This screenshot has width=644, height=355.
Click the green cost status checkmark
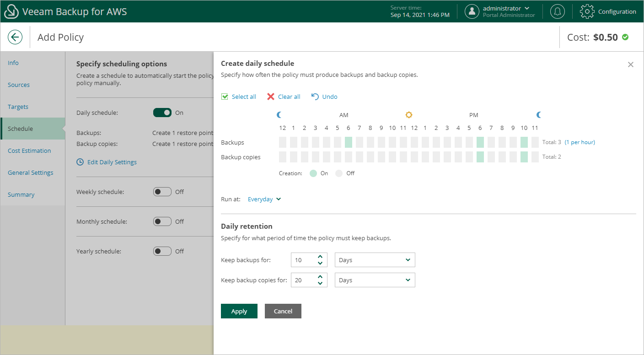625,37
